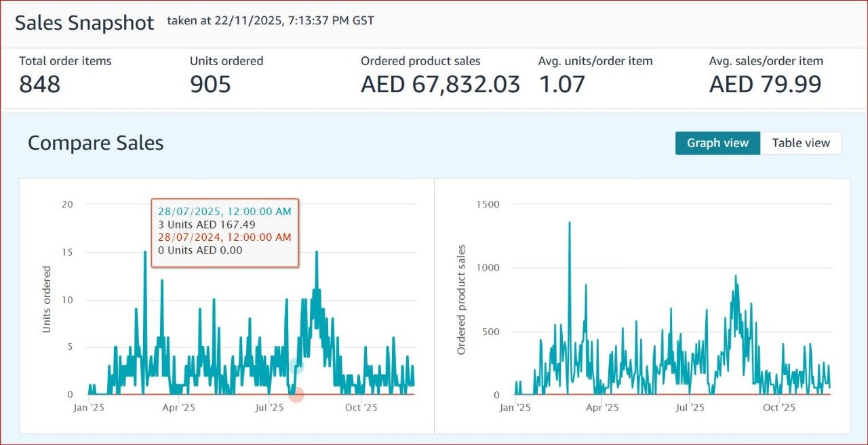Image resolution: width=868 pixels, height=445 pixels.
Task: Click the teal highlighted data point marker
Action: click(x=296, y=366)
